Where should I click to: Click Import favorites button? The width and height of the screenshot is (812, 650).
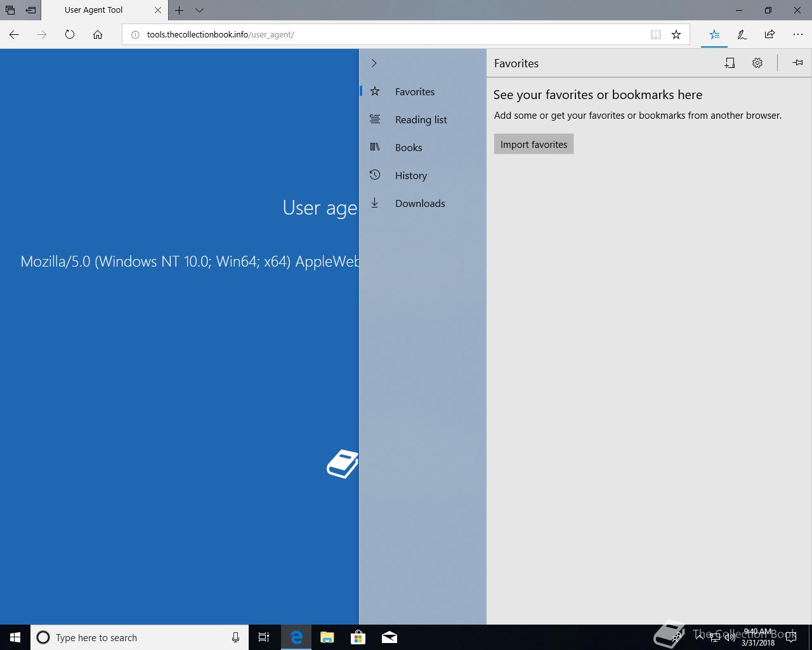point(534,144)
